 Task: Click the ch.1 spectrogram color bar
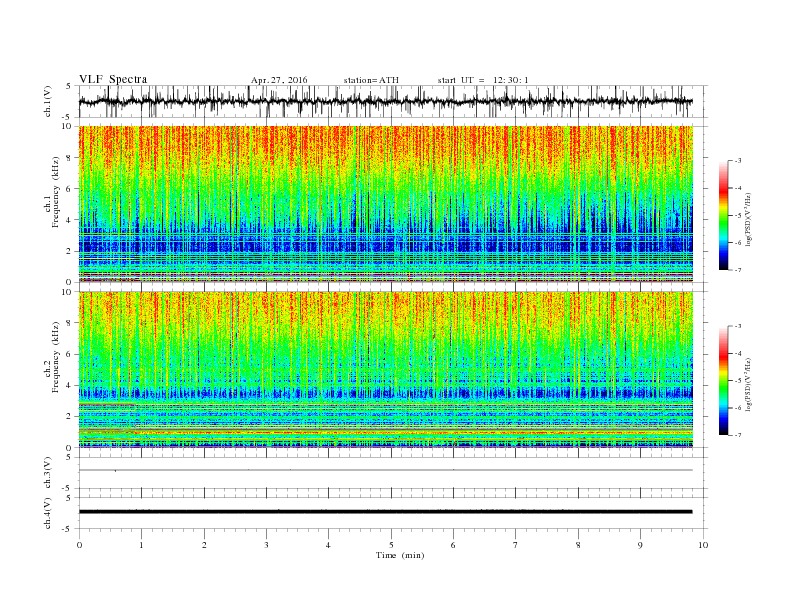(x=723, y=215)
